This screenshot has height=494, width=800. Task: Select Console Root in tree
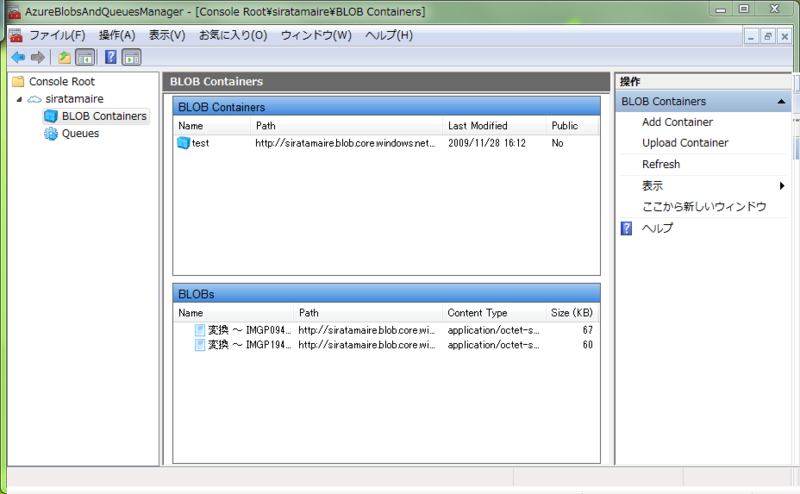click(62, 82)
